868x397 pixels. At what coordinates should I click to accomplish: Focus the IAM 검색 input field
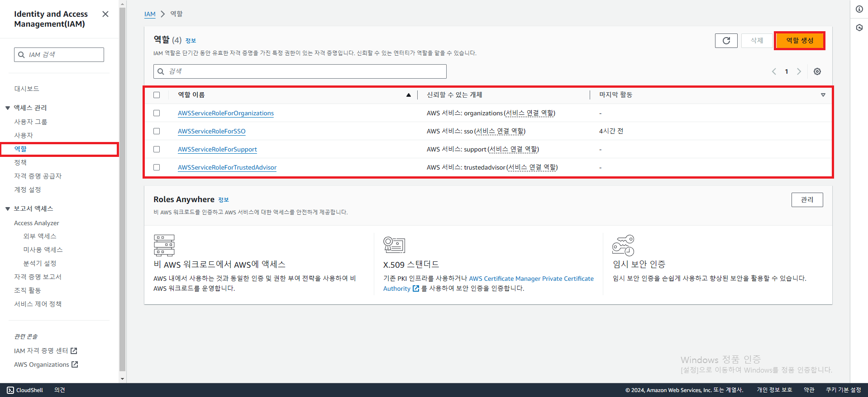[x=59, y=55]
